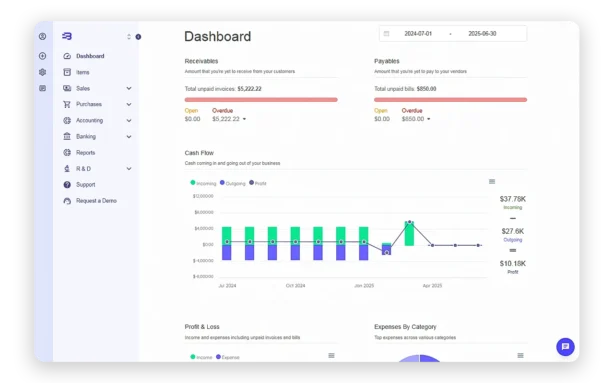This screenshot has width=614, height=383.
Task: Open the R & D menu label
Action: [83, 168]
